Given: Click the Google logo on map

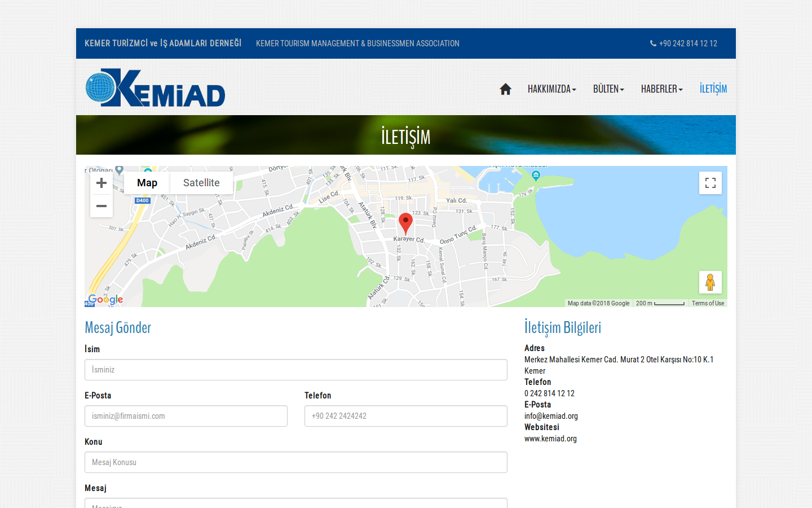Looking at the screenshot, I should tap(105, 299).
